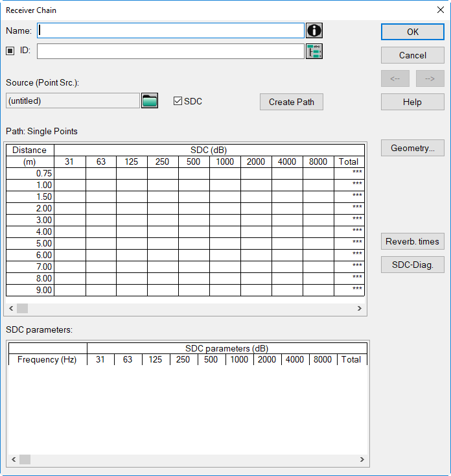Click the 63 column header in SDC (dB) table
This screenshot has height=476, width=451.
point(101,162)
